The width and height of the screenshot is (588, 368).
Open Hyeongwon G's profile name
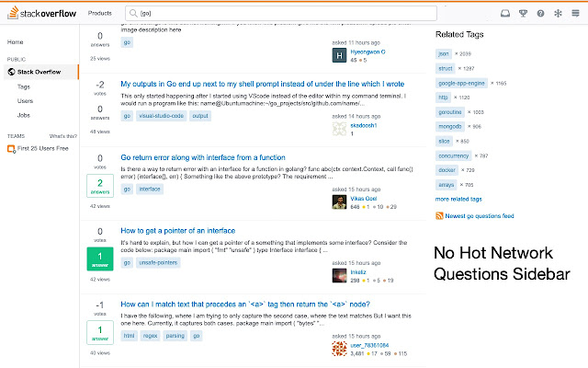(367, 52)
